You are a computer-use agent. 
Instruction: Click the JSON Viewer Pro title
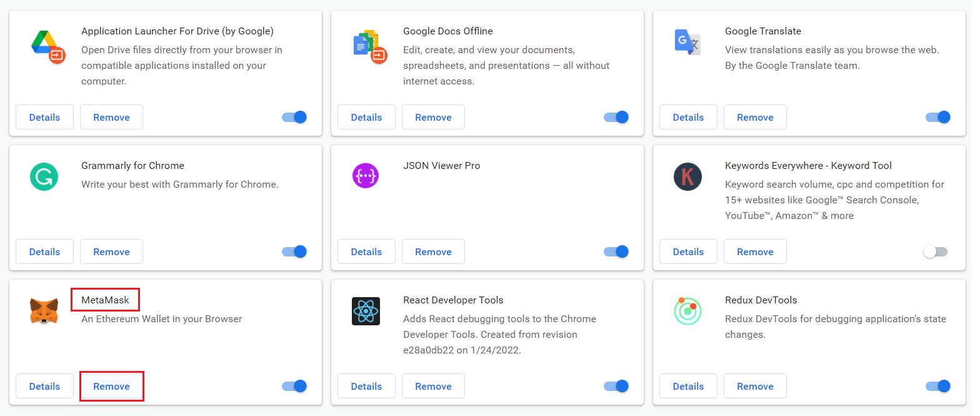point(442,165)
